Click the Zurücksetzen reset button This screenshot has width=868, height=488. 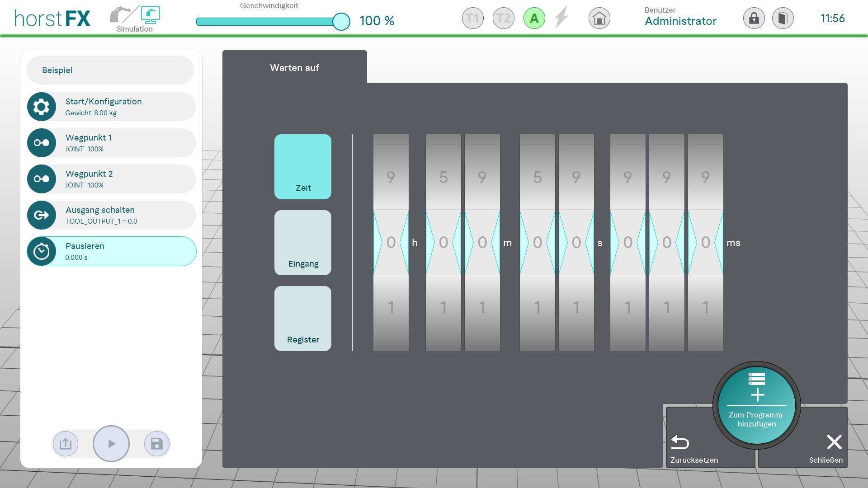tap(694, 449)
